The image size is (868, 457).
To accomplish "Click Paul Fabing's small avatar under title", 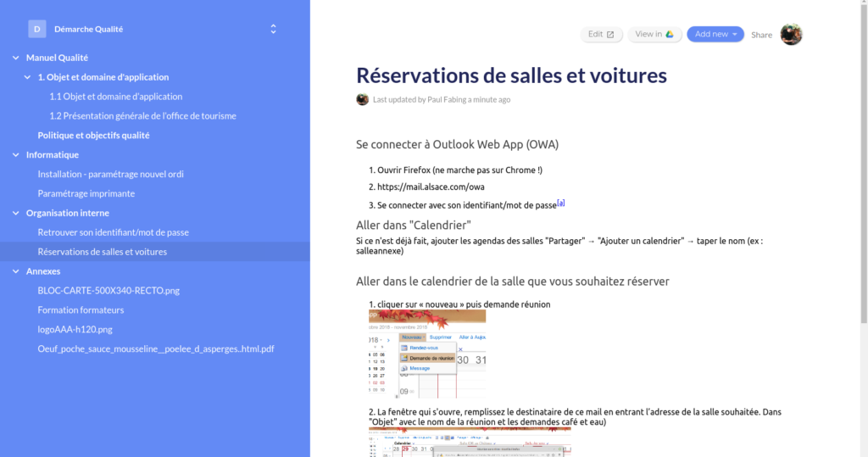I will [x=363, y=99].
